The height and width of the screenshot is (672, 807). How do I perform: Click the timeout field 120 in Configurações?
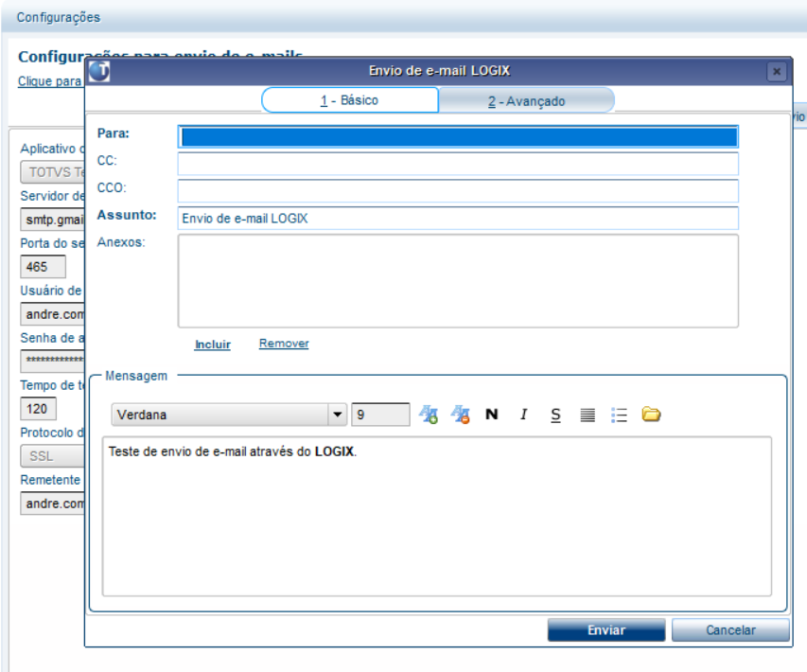[x=38, y=409]
